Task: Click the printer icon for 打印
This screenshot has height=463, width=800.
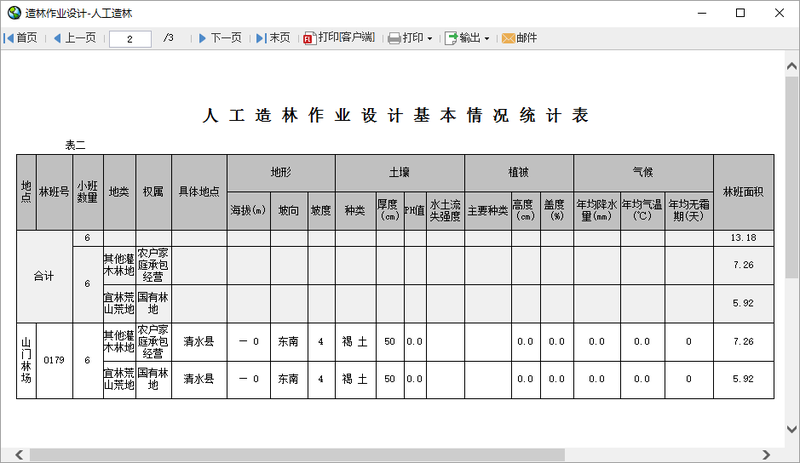Action: tap(394, 39)
